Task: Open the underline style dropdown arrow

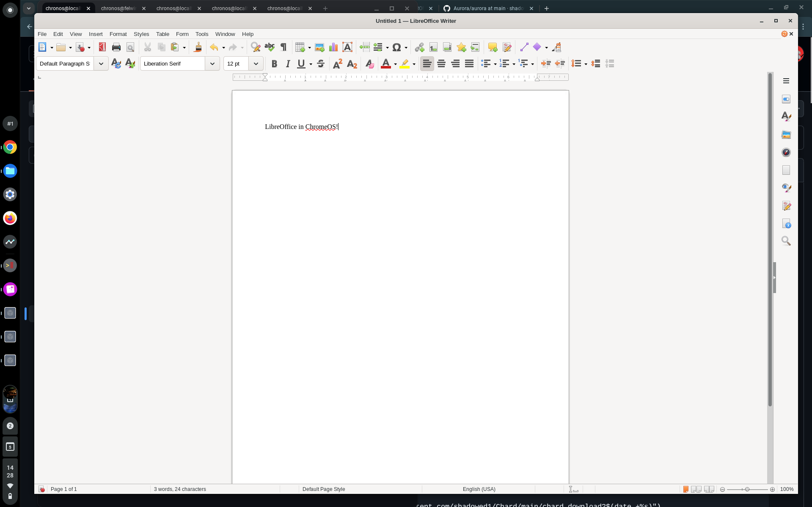Action: tap(311, 64)
